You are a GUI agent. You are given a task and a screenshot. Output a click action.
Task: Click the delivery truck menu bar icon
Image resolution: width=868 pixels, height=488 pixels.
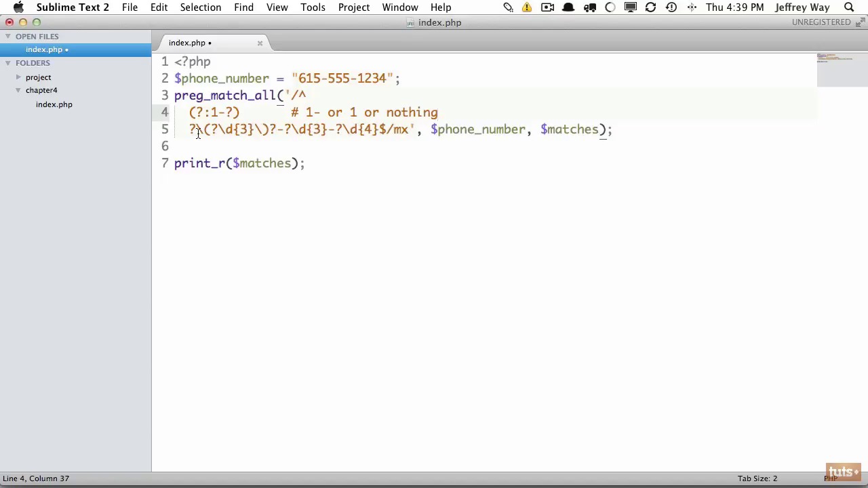coord(589,7)
